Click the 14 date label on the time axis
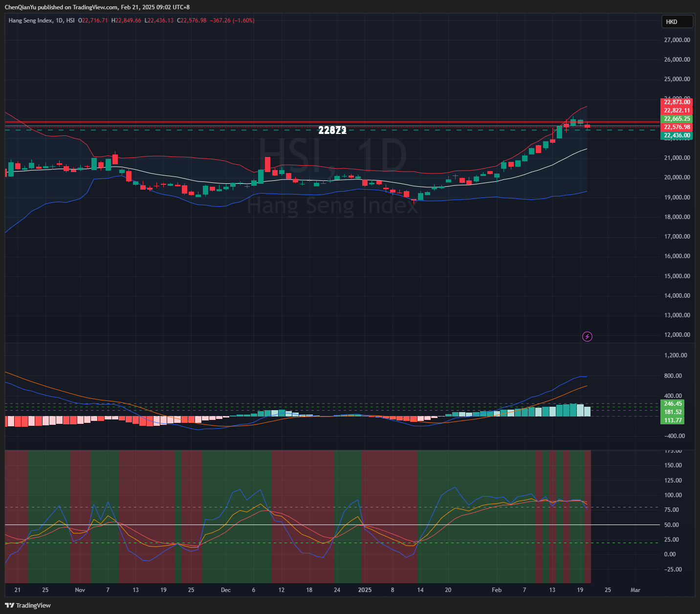Image resolution: width=700 pixels, height=614 pixels. 420,590
